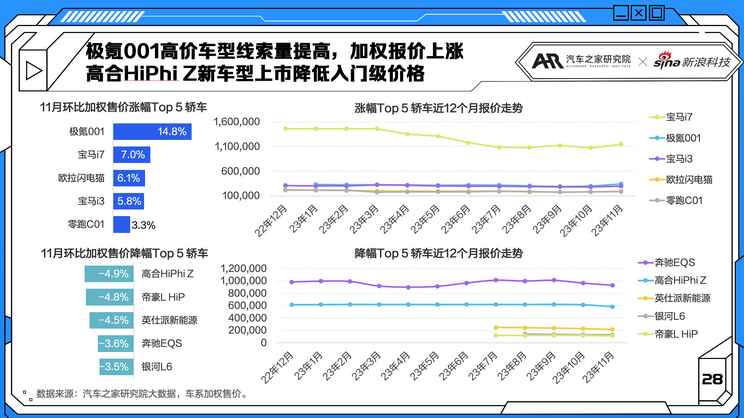Click the title 降幅Top 5 轿车近12个月报价走势
Image resolution: width=744 pixels, height=418 pixels.
coord(438,253)
